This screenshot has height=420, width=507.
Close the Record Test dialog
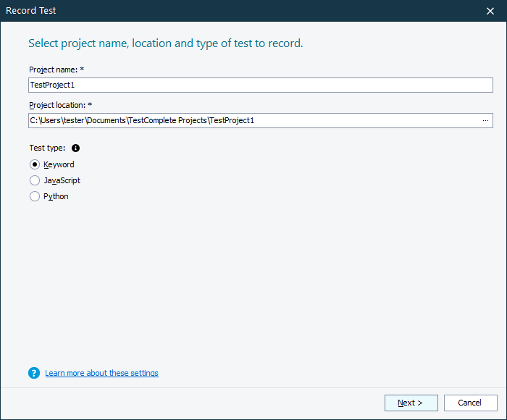click(490, 11)
